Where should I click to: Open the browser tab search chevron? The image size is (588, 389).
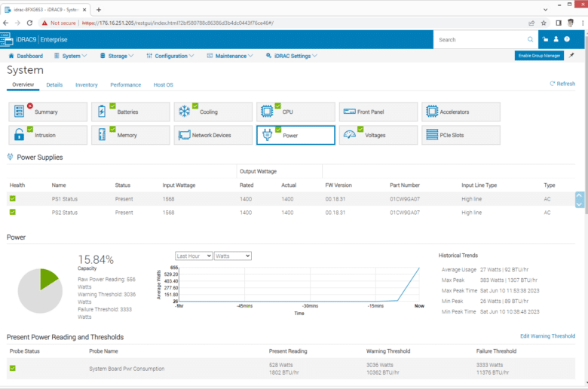545,10
